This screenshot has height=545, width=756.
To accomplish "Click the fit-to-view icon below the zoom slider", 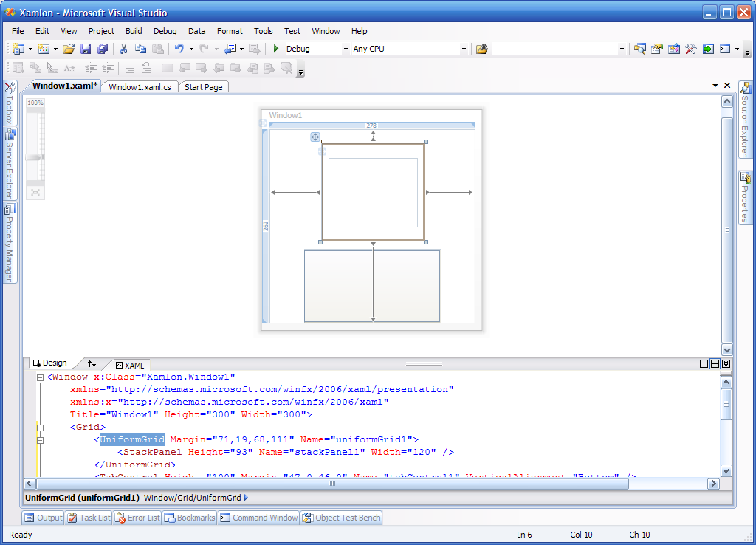I will pos(35,193).
